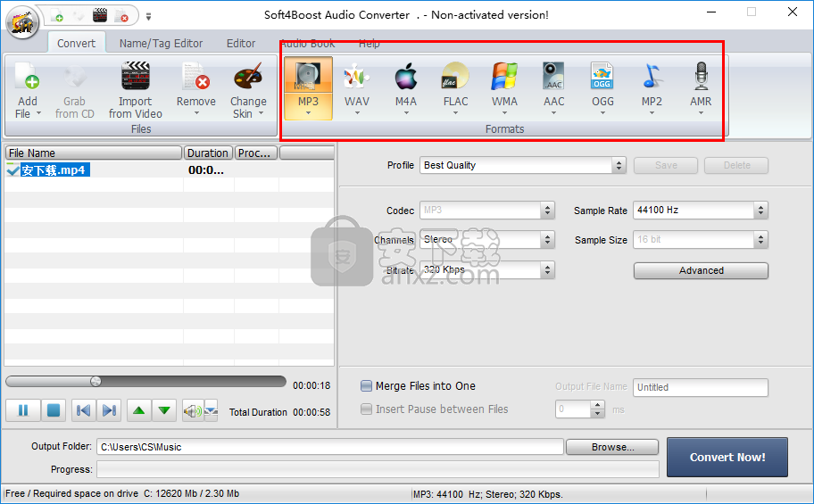
Task: Click the speaker volume icon
Action: [x=193, y=411]
